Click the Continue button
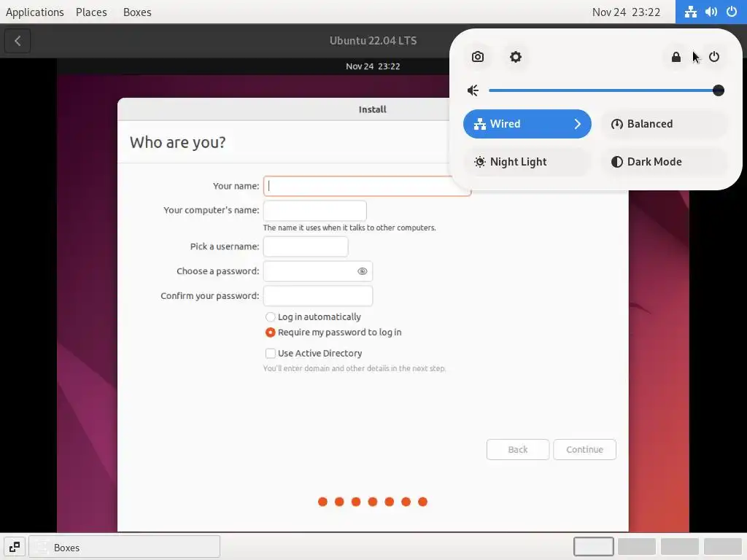This screenshot has height=560, width=747. pos(584,449)
